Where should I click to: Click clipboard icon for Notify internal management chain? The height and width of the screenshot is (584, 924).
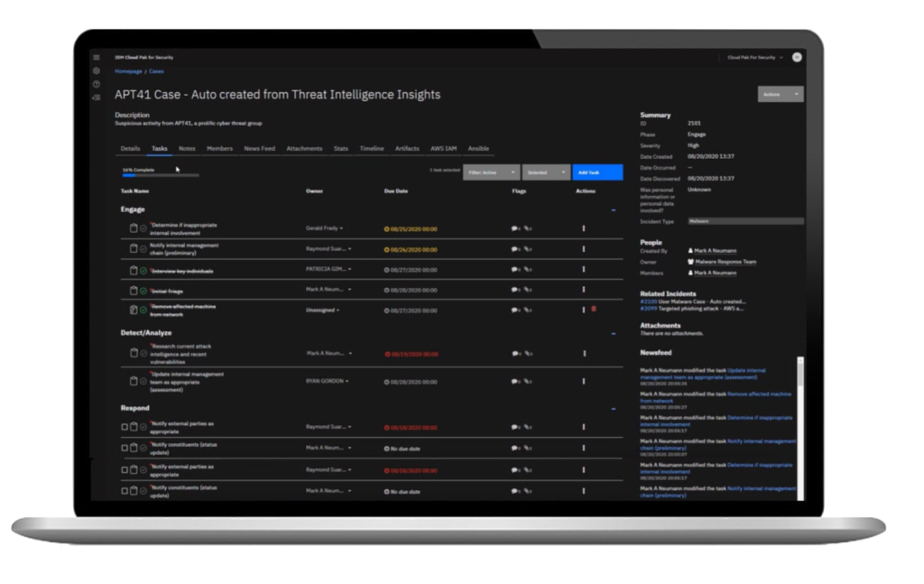coord(134,249)
